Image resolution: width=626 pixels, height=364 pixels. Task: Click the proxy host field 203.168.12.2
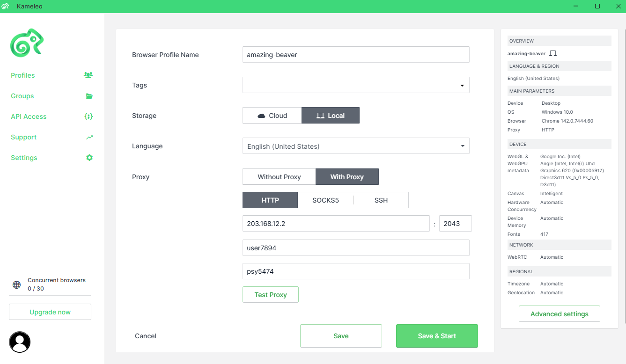[x=336, y=224]
